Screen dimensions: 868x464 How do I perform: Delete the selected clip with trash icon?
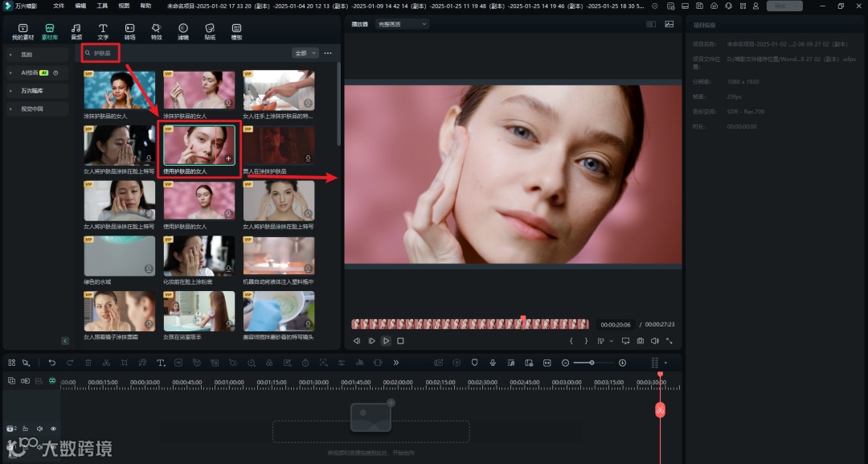click(x=88, y=363)
